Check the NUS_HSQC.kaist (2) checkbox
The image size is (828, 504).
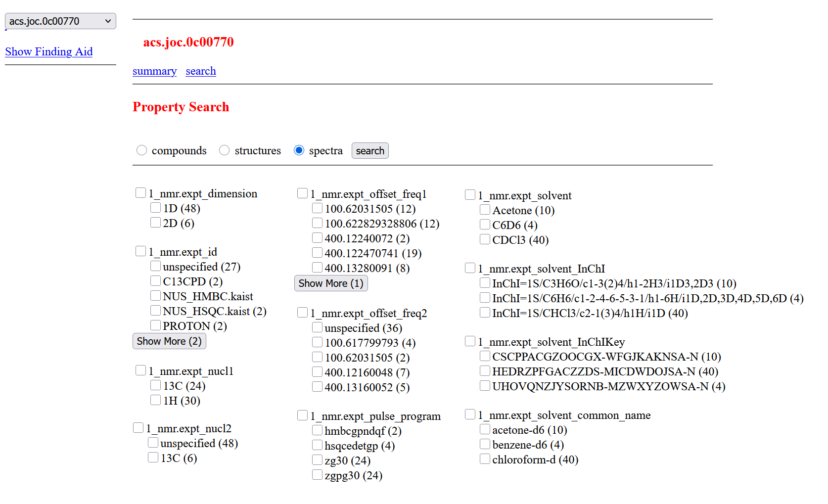155,311
